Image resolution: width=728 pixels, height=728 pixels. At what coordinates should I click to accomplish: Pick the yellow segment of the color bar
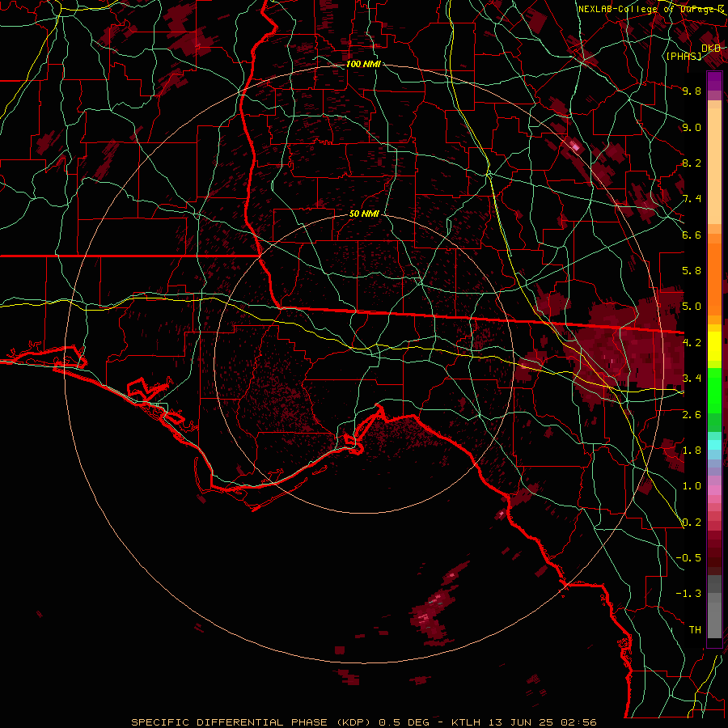[714, 346]
